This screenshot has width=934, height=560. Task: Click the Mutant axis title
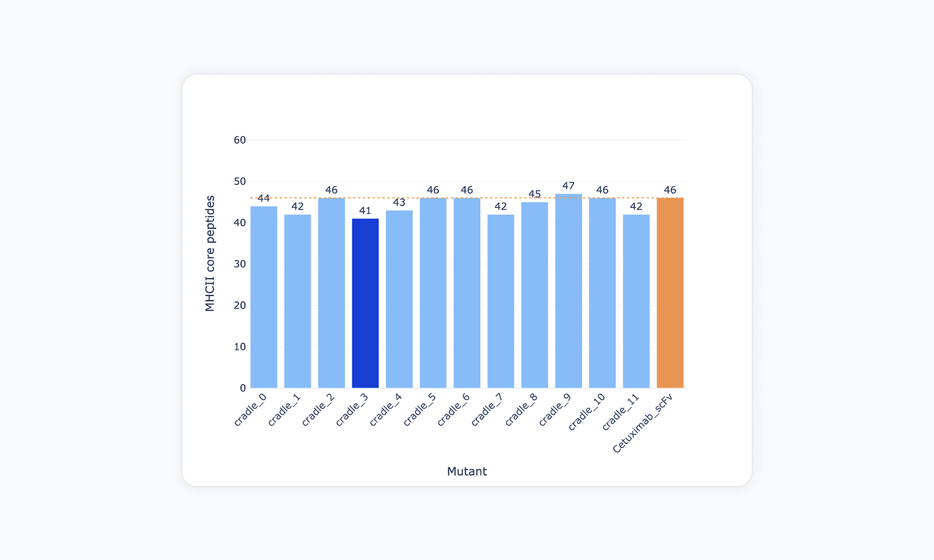pyautogui.click(x=467, y=472)
